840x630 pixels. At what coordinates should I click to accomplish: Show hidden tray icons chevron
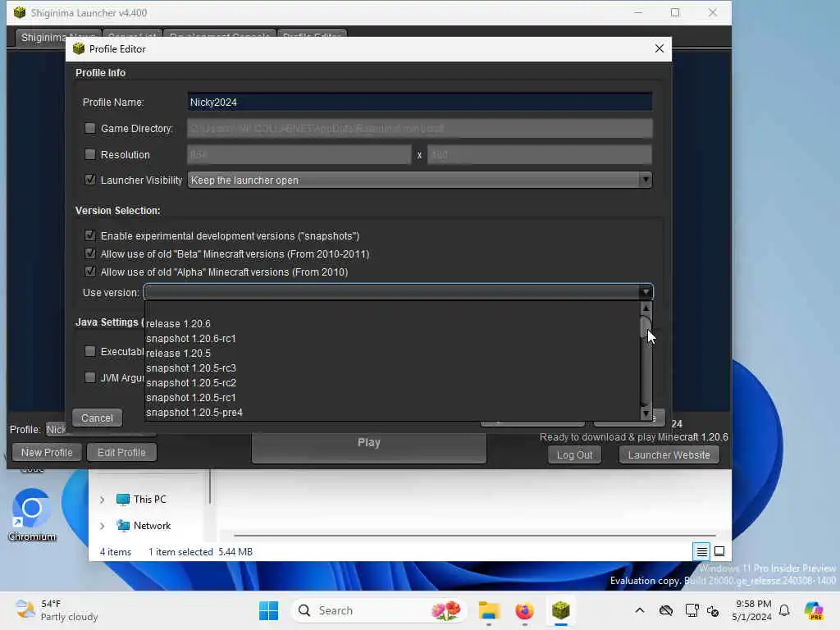(640, 610)
